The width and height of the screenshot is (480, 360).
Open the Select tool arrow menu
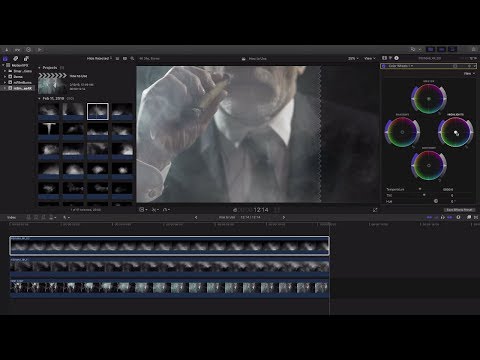[x=66, y=217]
